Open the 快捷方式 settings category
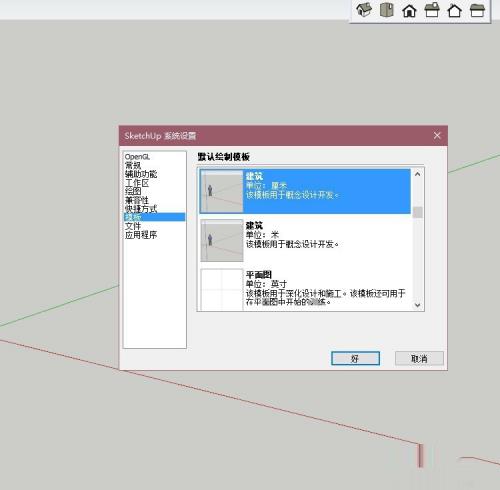Screen dimensions: 500x490 pos(141,209)
